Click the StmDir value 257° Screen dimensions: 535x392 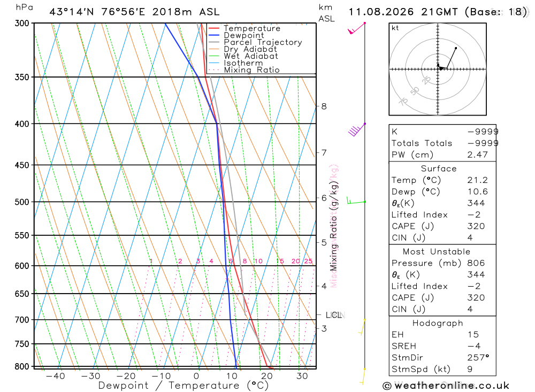[x=478, y=358]
